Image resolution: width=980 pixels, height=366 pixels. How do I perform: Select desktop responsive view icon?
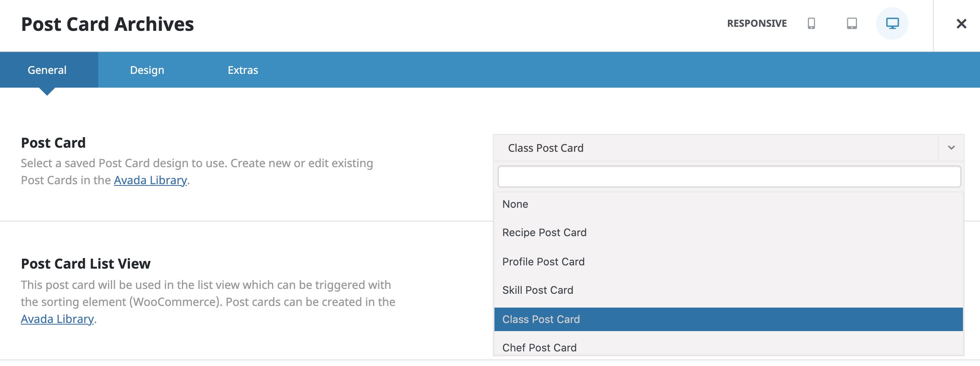892,24
